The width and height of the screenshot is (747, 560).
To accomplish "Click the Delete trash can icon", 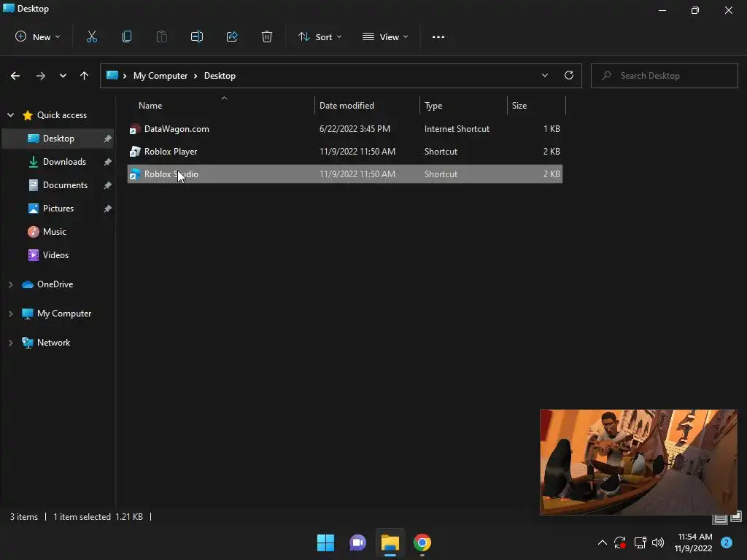I will point(267,36).
